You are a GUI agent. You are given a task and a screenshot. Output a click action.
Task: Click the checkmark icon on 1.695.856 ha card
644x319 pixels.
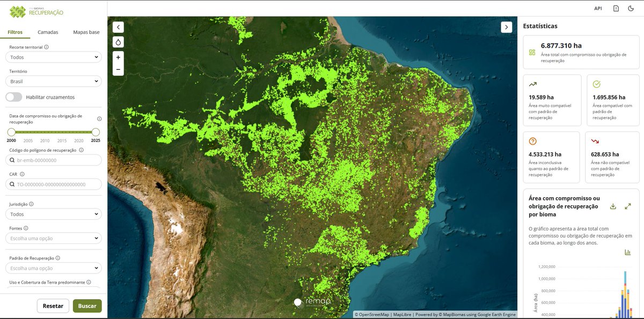coord(597,84)
